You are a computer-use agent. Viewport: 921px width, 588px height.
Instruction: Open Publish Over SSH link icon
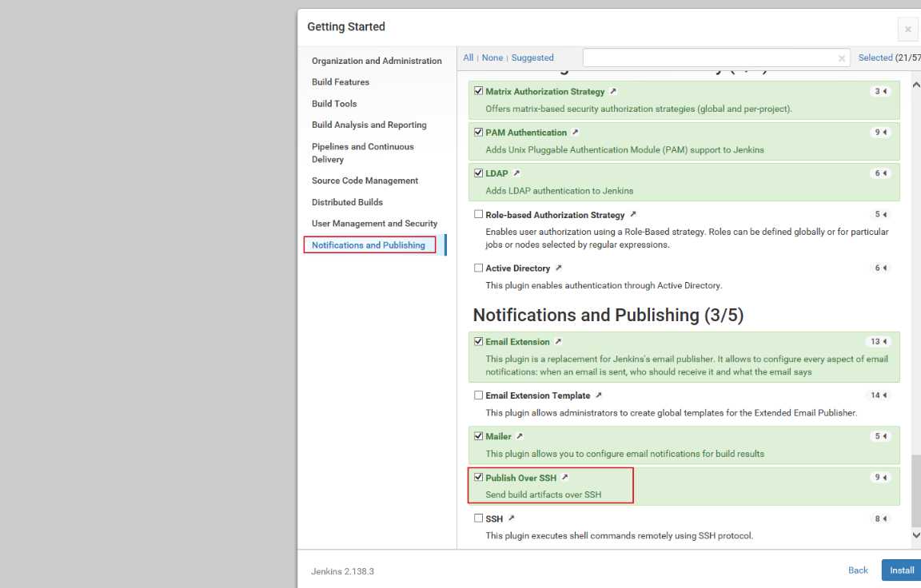point(564,478)
